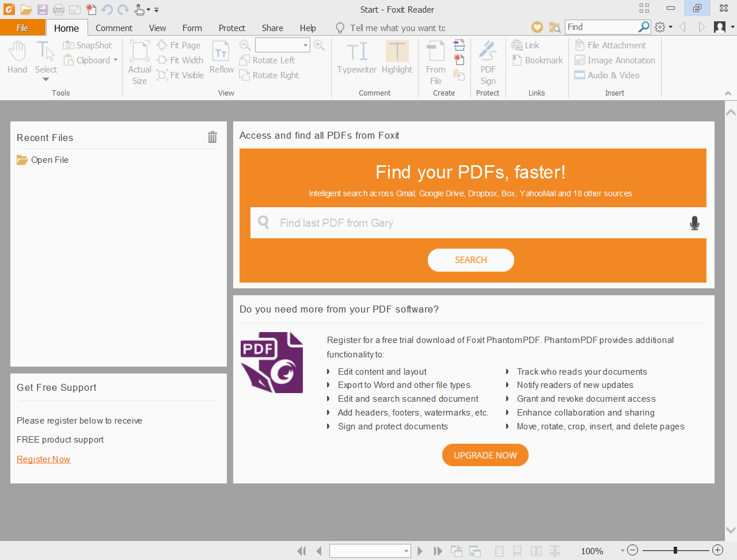Viewport: 737px width, 560px height.
Task: Add a Bookmark from the Links group
Action: (x=537, y=60)
